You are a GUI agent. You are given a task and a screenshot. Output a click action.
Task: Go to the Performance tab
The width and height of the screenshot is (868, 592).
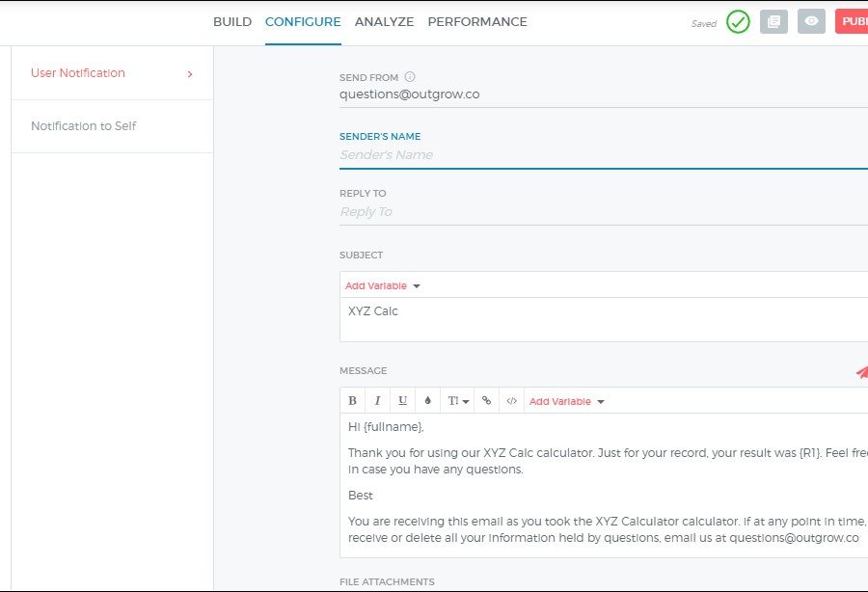[x=477, y=22]
